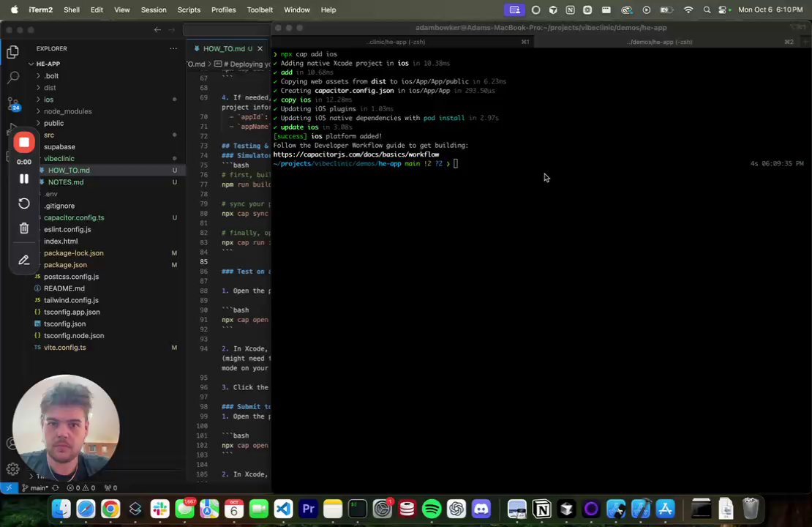Open README.md file

[64, 288]
